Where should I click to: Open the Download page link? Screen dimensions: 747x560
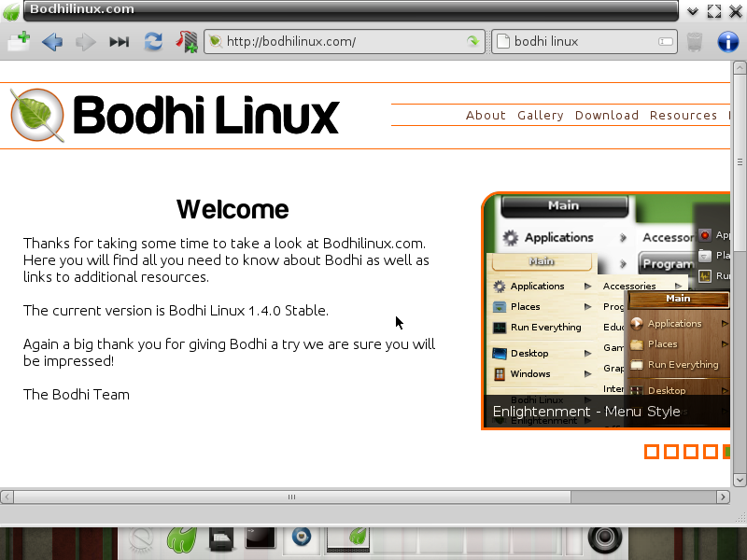606,115
